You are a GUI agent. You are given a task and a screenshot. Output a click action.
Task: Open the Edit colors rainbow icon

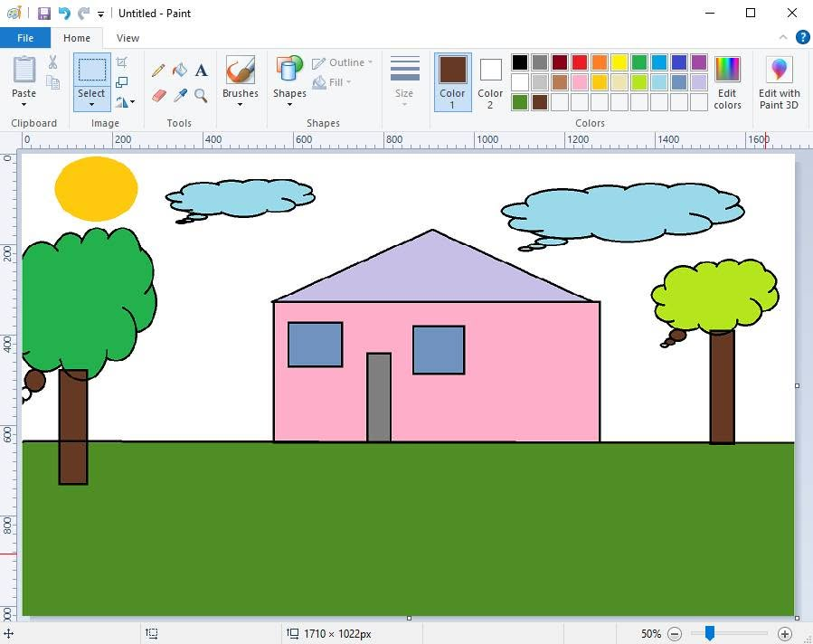pyautogui.click(x=727, y=70)
